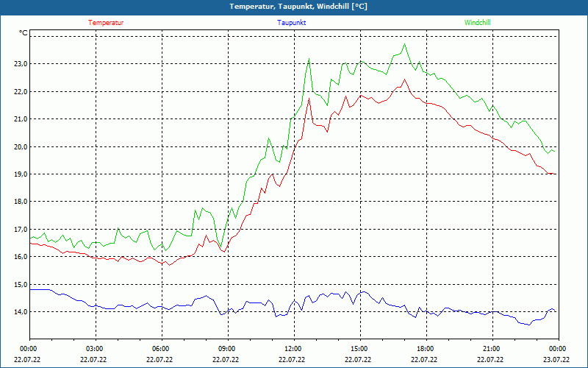Image resolution: width=588 pixels, height=368 pixels.
Task: Select the 15:00 time axis label
Action: (x=359, y=349)
